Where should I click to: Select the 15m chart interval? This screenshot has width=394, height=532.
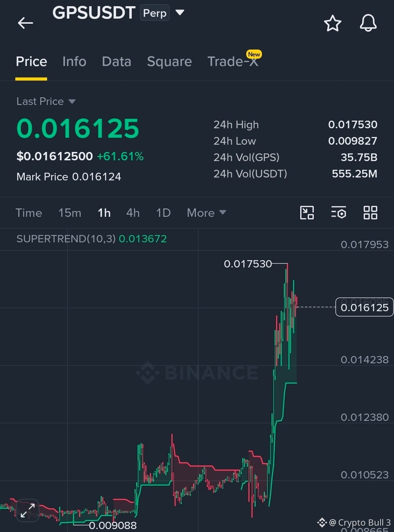tap(70, 213)
